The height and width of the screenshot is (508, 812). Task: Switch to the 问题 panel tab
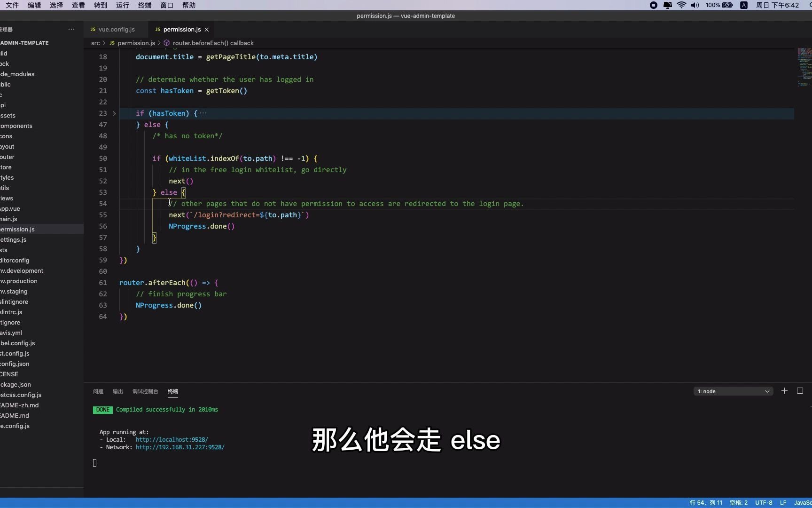(x=98, y=391)
